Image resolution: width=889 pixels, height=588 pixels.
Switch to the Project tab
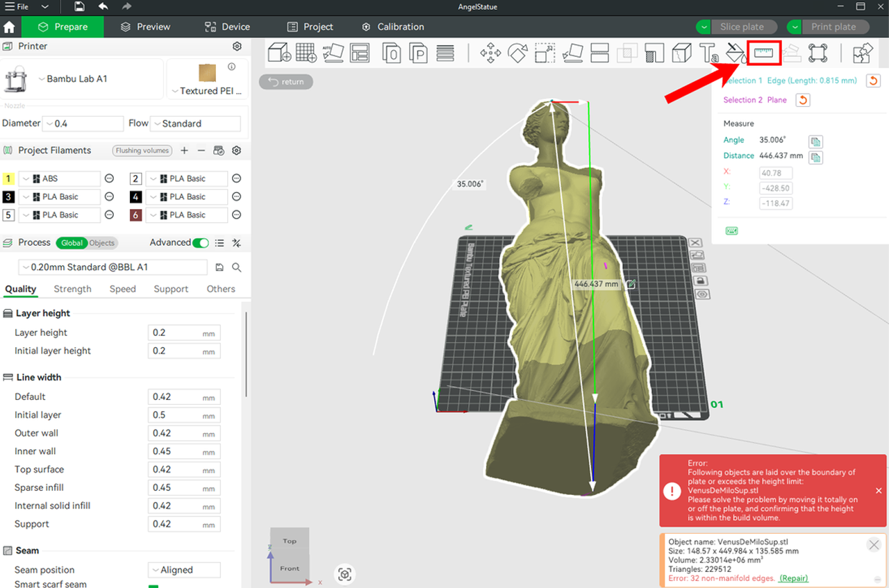click(310, 27)
